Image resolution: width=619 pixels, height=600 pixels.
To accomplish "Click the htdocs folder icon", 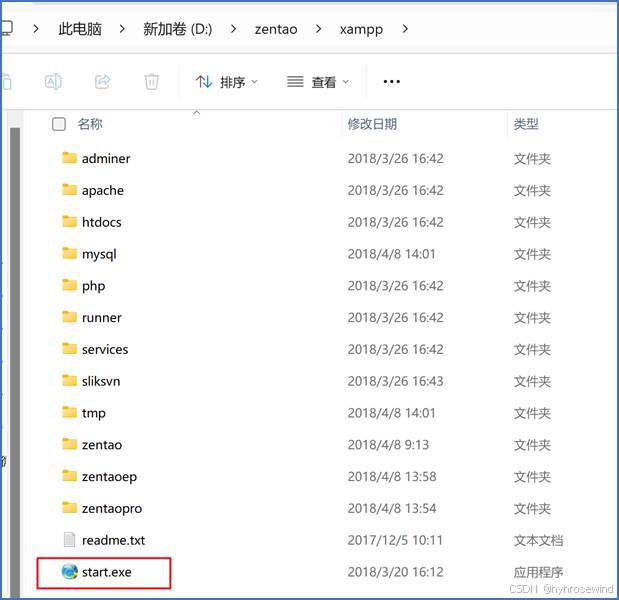I will (x=69, y=221).
